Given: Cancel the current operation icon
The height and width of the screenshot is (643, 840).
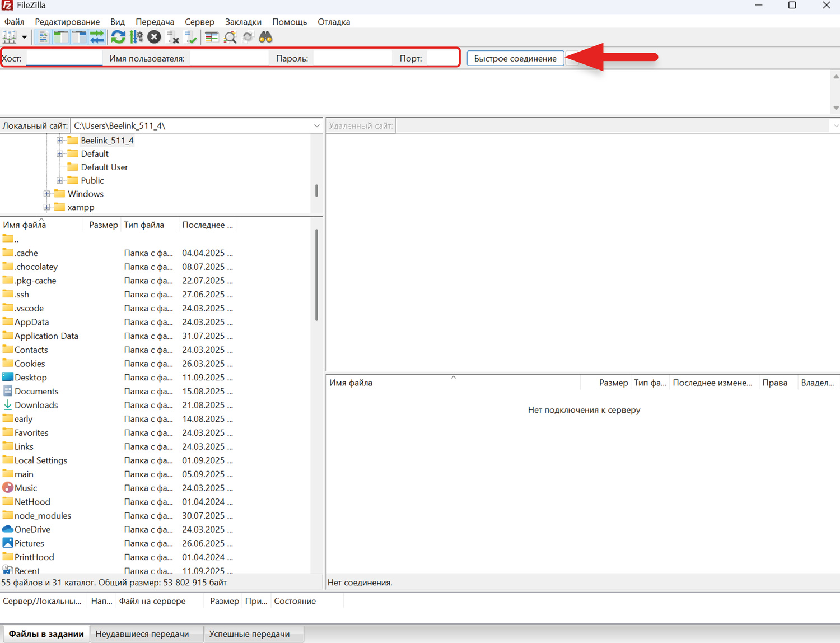Looking at the screenshot, I should 155,38.
